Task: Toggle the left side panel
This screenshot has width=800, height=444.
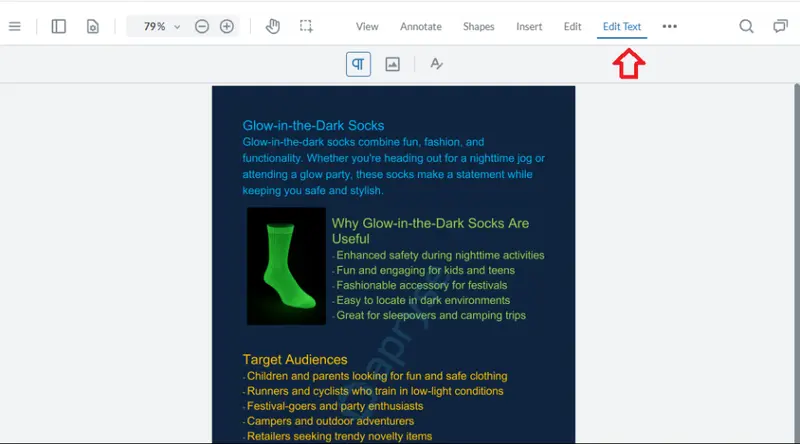Action: [x=59, y=26]
